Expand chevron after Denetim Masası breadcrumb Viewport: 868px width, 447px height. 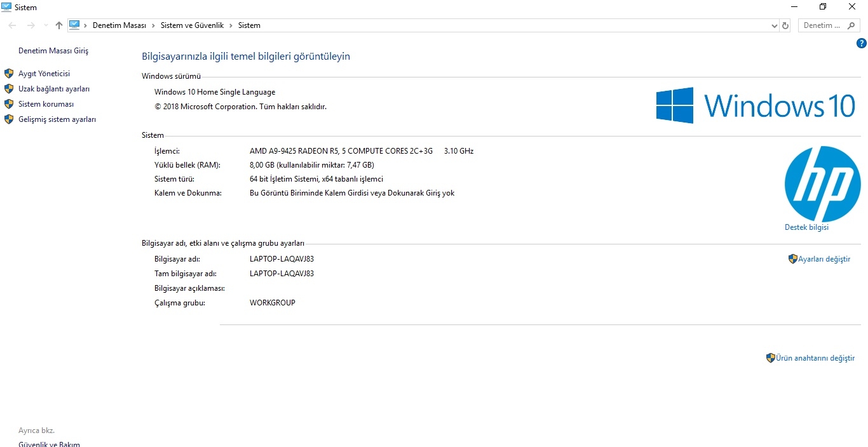point(153,25)
